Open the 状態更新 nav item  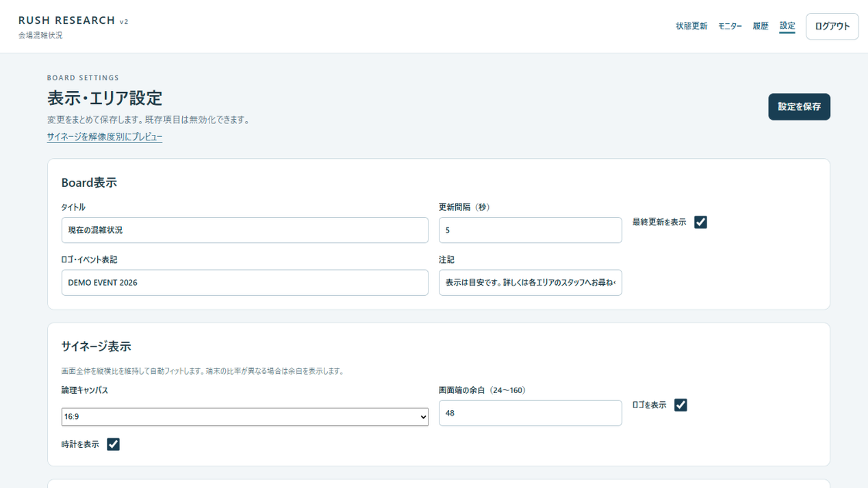pos(691,26)
